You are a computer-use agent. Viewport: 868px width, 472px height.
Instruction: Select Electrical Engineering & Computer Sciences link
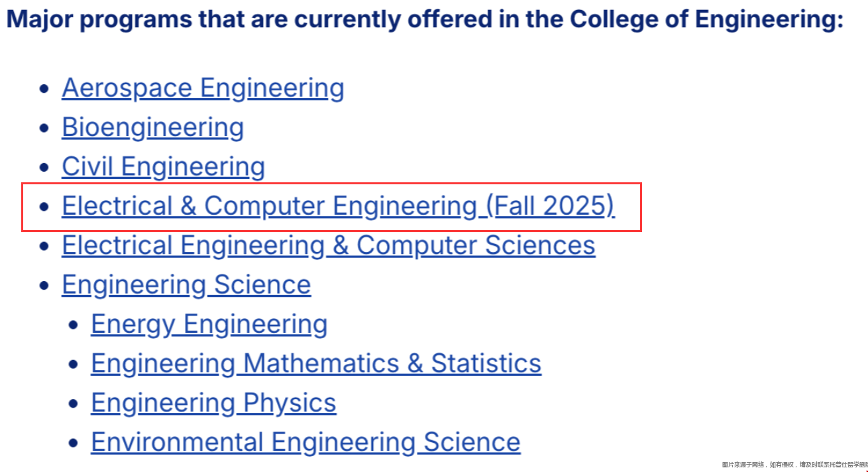328,245
